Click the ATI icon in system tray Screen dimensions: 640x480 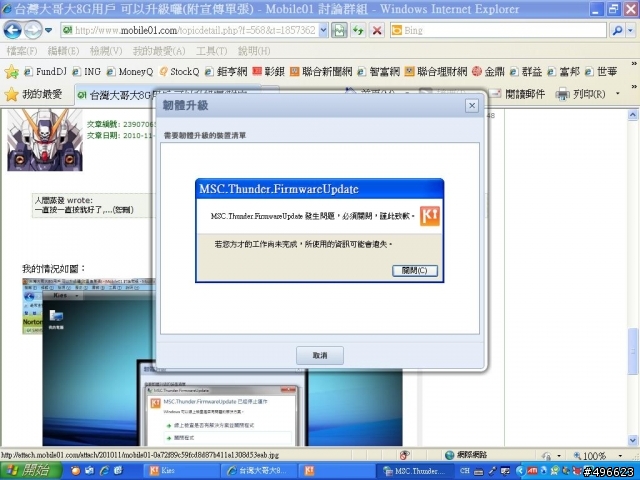pos(532,471)
